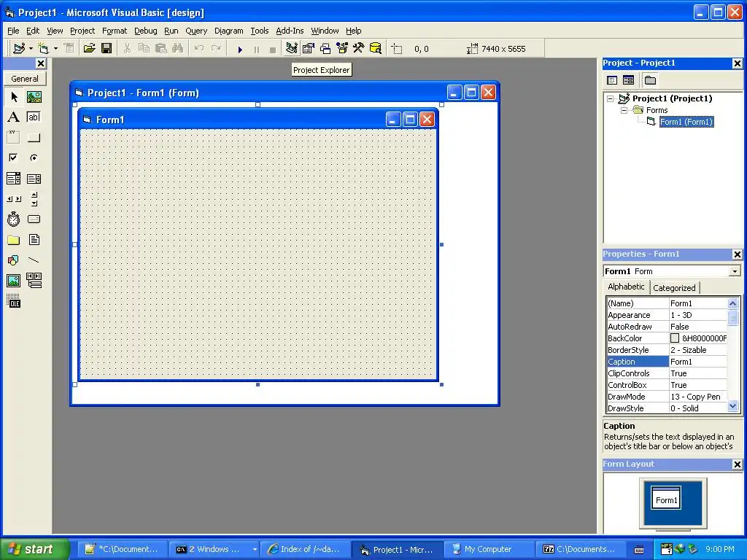Select the VScrollBar control tool
The image size is (747, 560).
point(34,199)
